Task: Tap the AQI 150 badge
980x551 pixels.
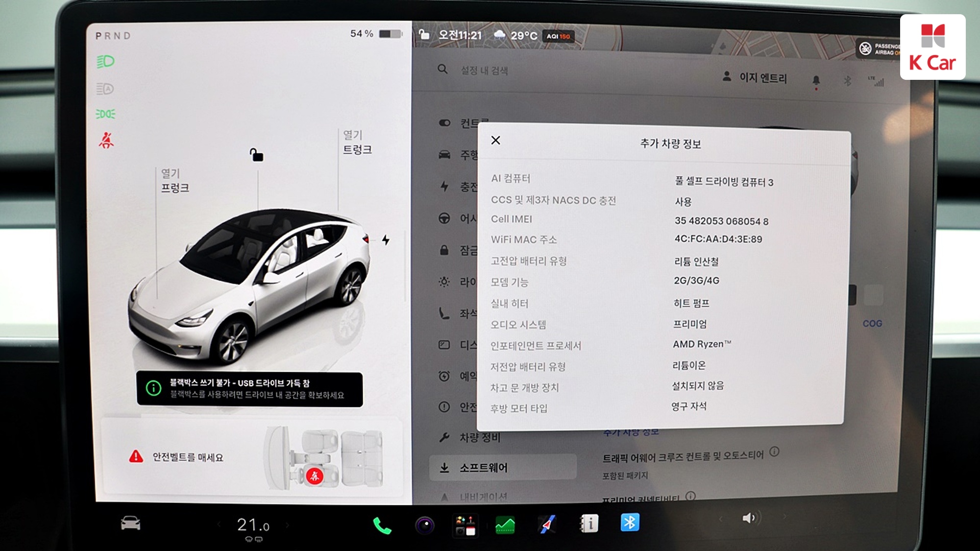Action: [x=558, y=36]
